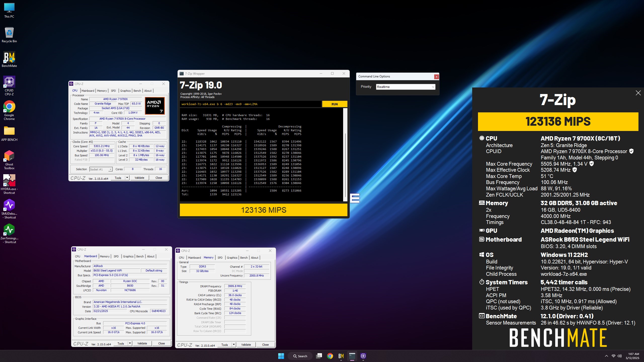Open SPD tab in Memory CPU-Z window
Image resolution: width=644 pixels, height=362 pixels.
tap(220, 258)
